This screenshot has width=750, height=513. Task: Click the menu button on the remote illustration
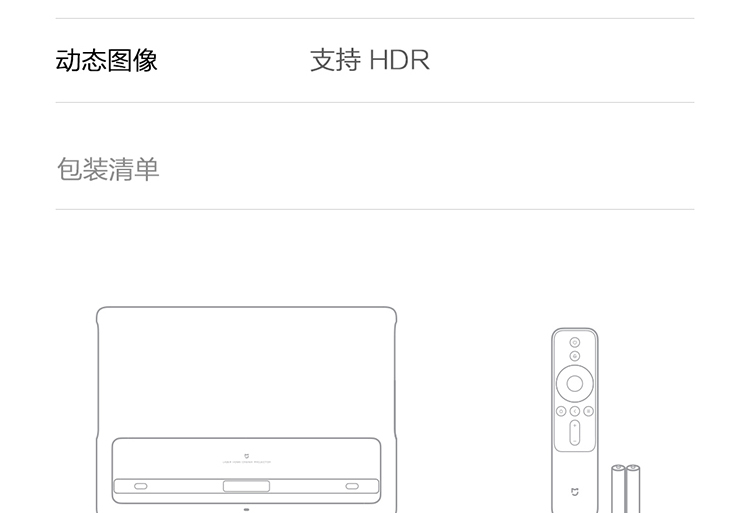588,411
